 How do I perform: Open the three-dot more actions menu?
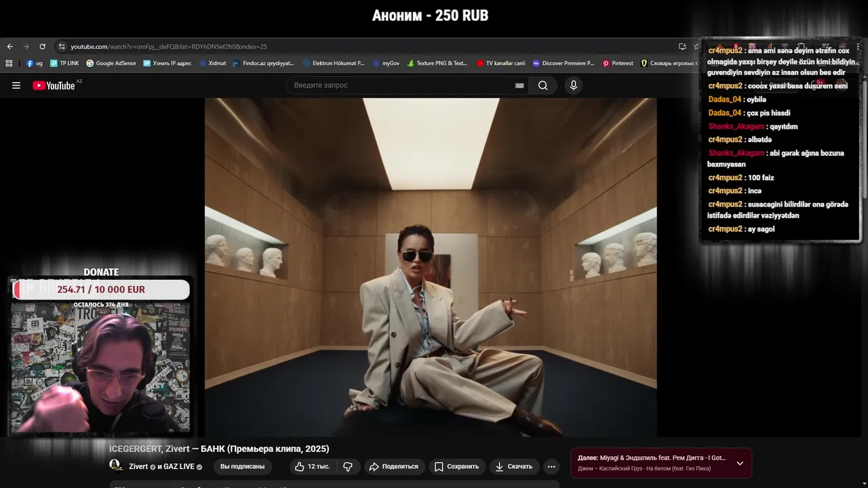(x=551, y=466)
